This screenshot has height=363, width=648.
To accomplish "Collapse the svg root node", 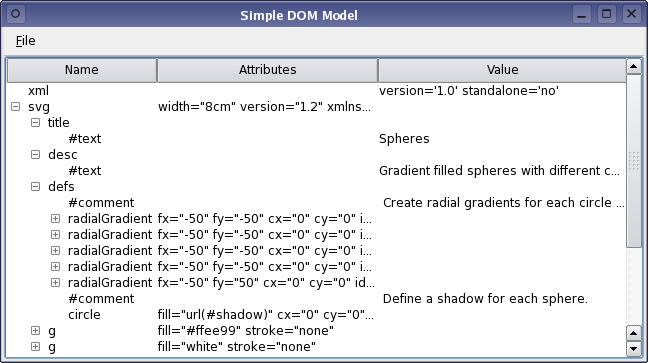I will click(x=15, y=107).
